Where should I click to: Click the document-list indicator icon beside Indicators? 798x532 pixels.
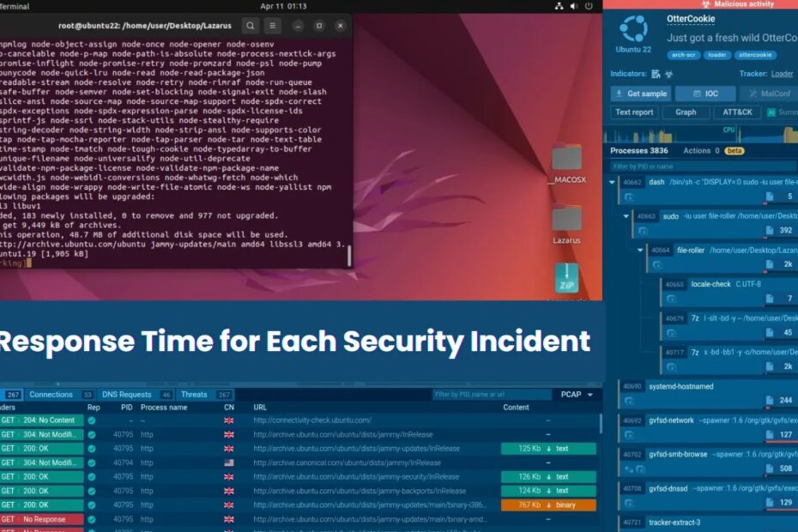coord(656,75)
